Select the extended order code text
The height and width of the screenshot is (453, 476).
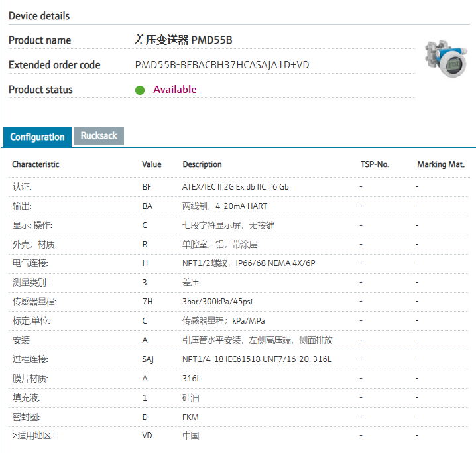click(222, 65)
